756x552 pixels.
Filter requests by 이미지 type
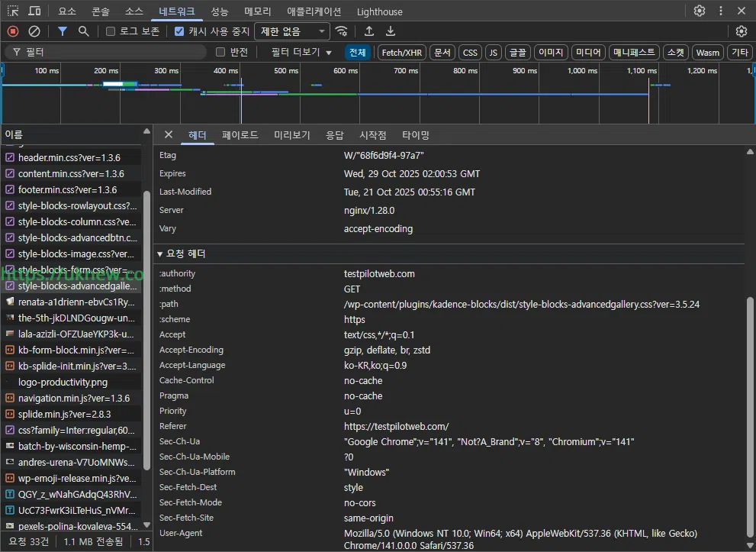coord(550,52)
